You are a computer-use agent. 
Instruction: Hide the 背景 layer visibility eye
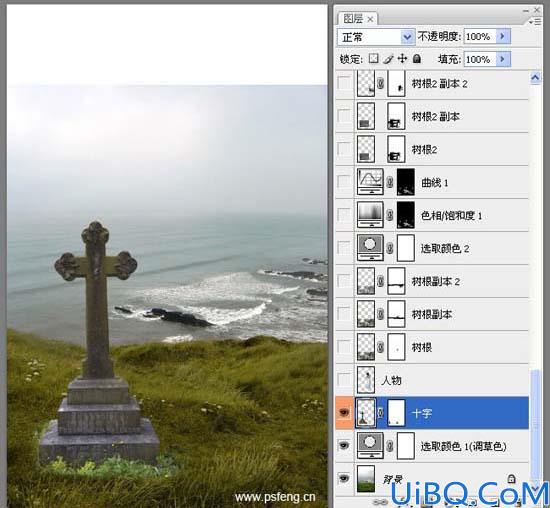click(x=344, y=479)
